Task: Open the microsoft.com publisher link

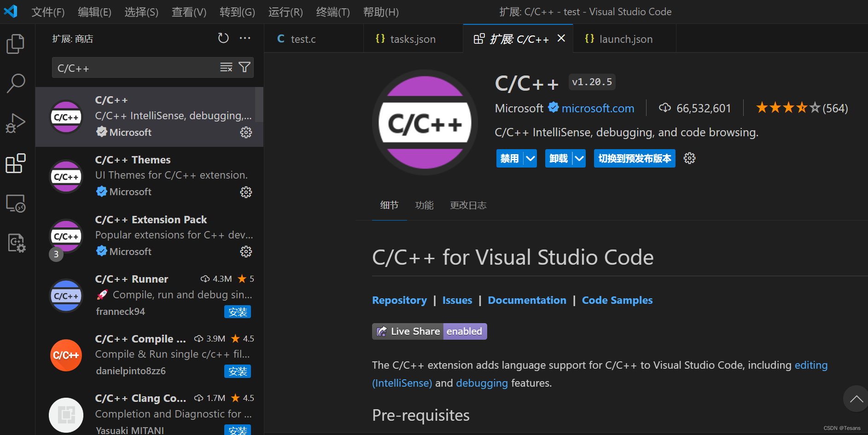Action: pyautogui.click(x=598, y=108)
